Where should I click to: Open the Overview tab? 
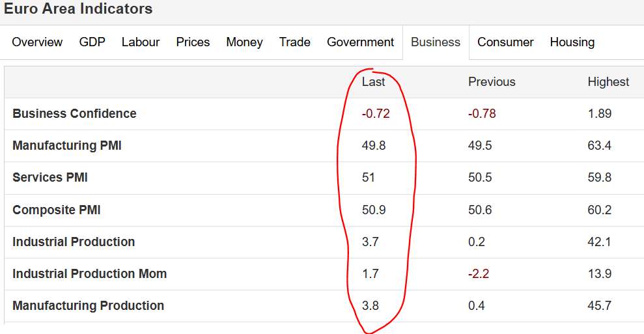click(37, 42)
